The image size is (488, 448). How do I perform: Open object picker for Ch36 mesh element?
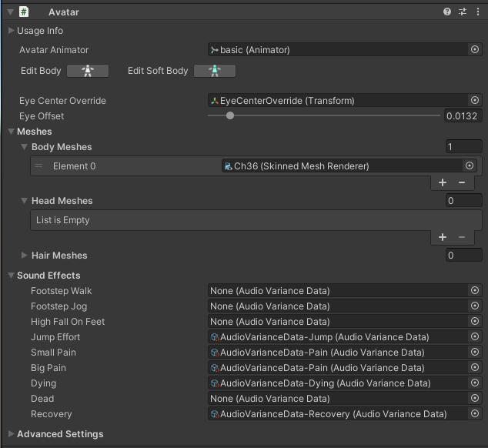click(x=470, y=165)
